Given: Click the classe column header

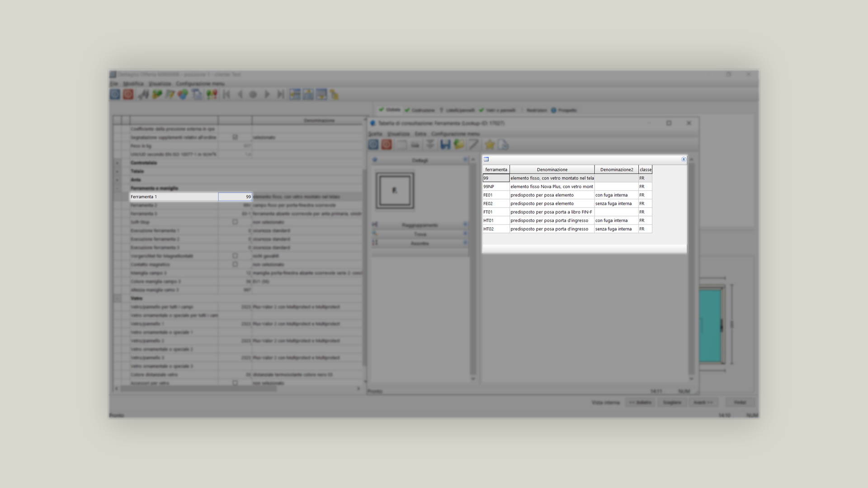Looking at the screenshot, I should click(646, 169).
